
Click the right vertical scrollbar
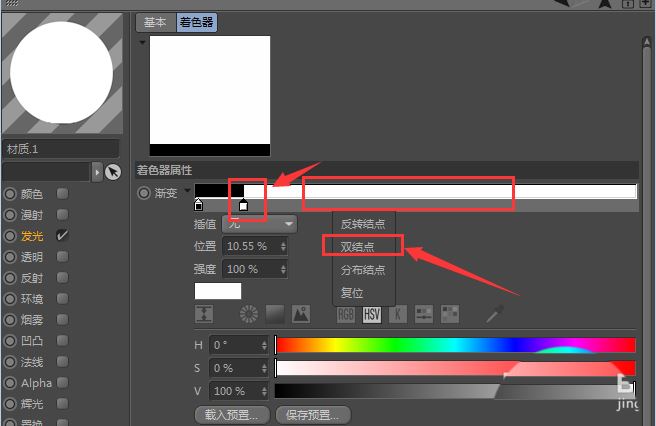647,230
